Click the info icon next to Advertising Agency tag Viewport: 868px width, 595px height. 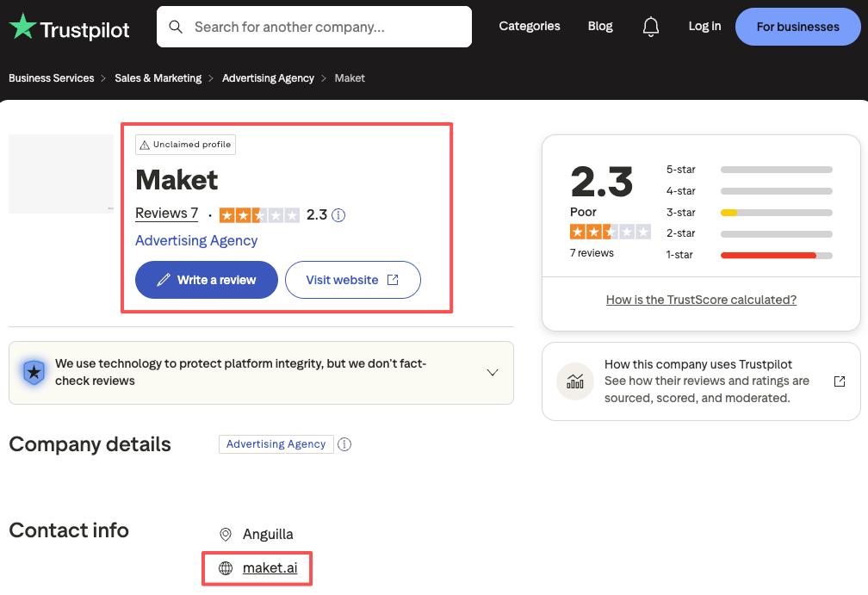[344, 444]
